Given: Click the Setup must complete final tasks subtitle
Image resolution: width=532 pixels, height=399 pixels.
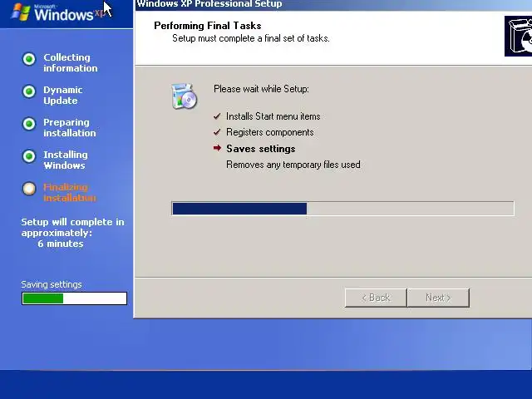Looking at the screenshot, I should click(x=251, y=38).
